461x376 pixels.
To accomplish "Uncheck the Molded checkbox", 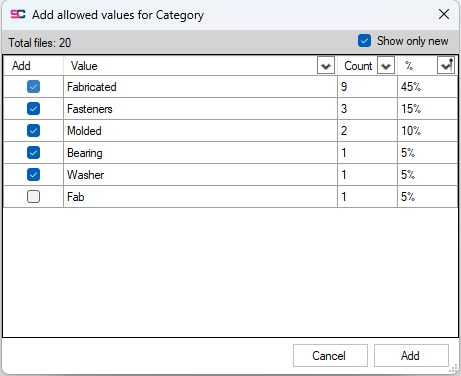I will (33, 131).
